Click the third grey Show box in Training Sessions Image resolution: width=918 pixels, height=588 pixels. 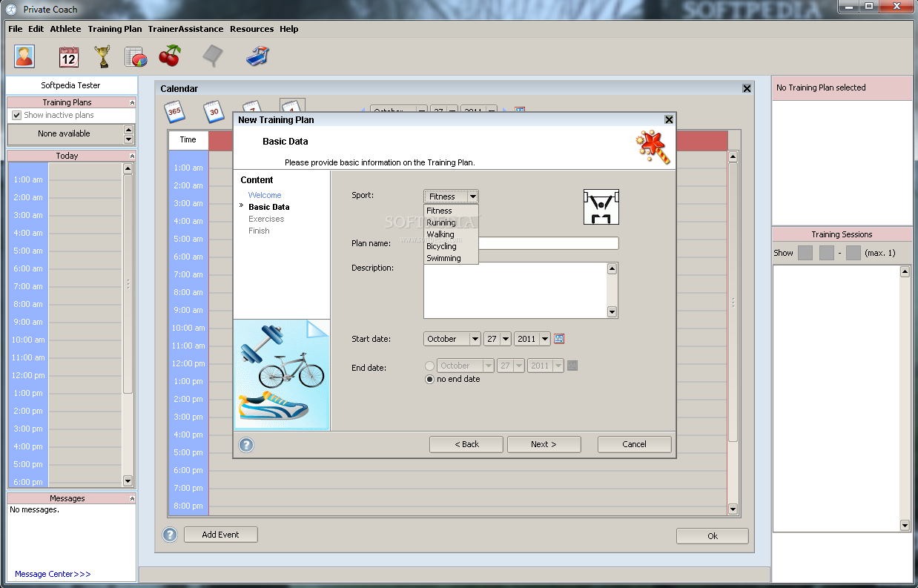coord(853,253)
